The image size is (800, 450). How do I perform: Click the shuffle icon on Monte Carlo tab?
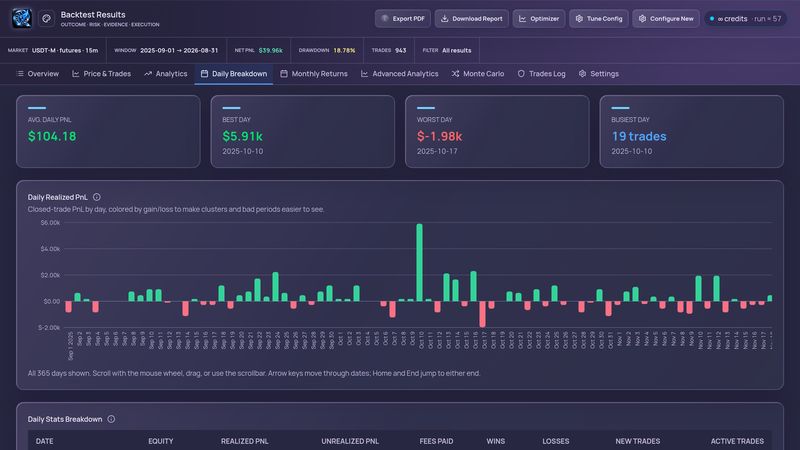(455, 73)
